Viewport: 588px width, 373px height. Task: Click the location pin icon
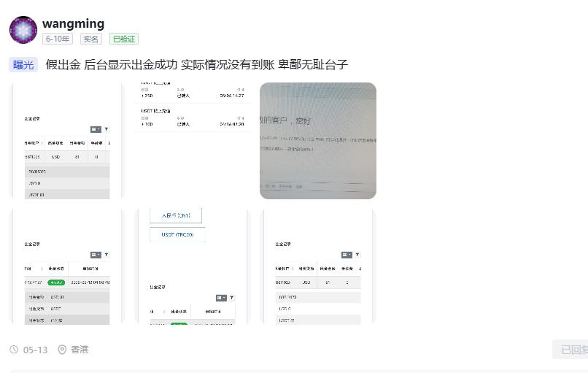(62, 350)
